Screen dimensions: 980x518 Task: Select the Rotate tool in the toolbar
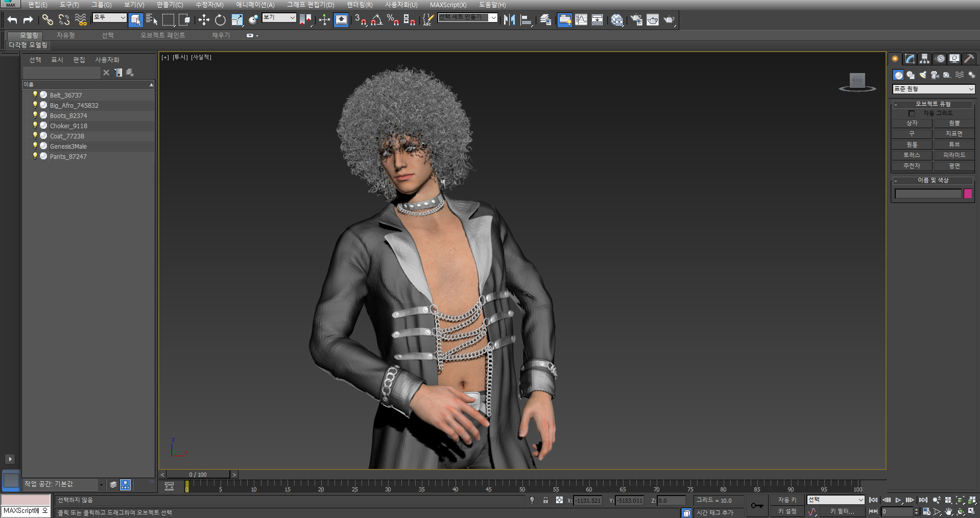220,20
